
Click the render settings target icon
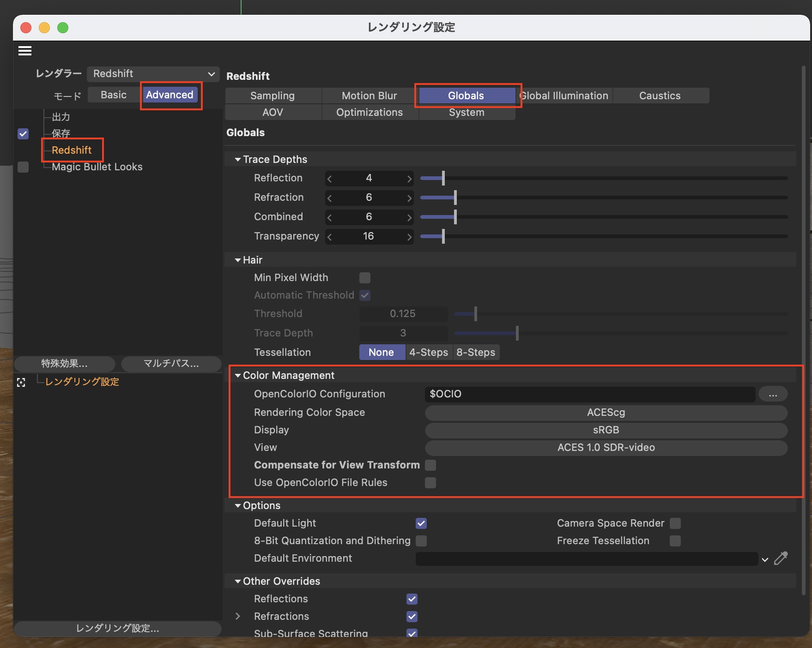(21, 383)
